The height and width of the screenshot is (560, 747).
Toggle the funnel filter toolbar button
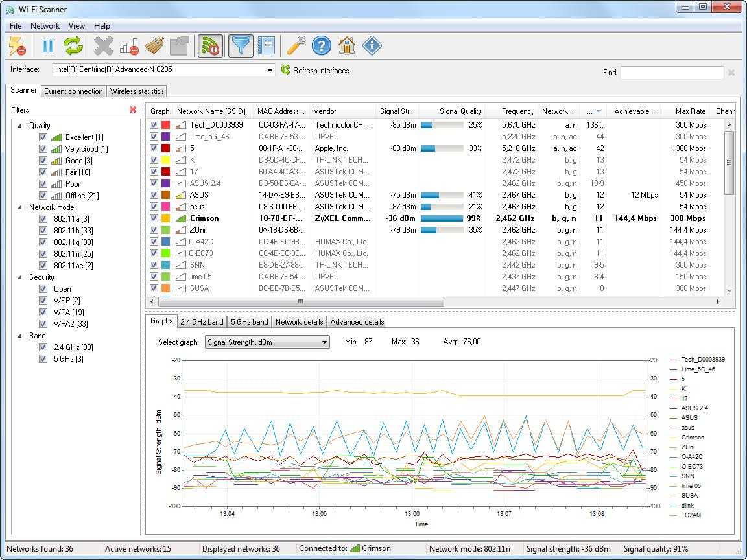click(241, 46)
